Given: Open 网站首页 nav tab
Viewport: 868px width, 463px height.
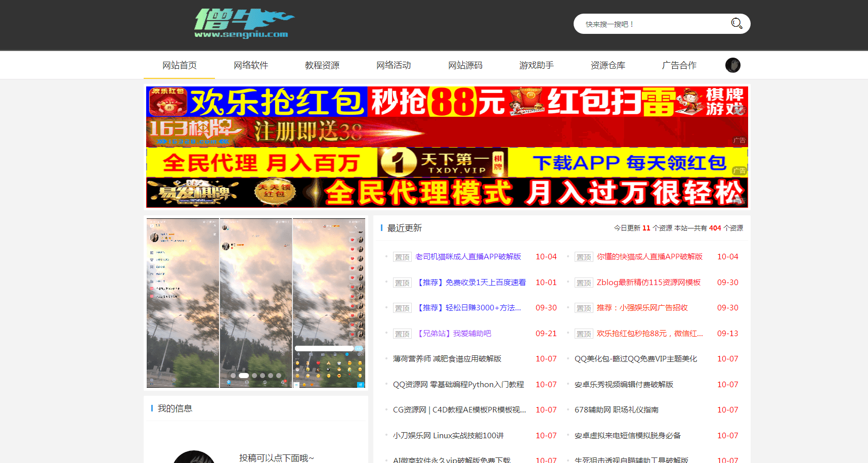Looking at the screenshot, I should (180, 65).
